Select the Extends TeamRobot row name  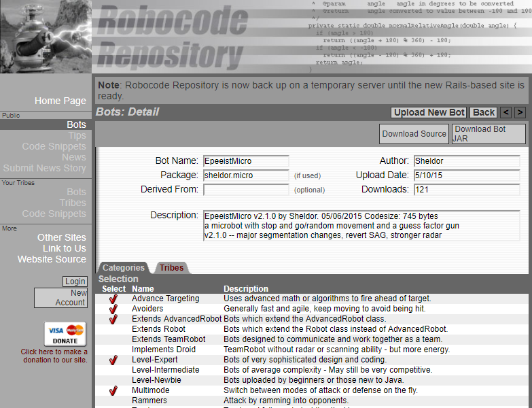tap(169, 339)
